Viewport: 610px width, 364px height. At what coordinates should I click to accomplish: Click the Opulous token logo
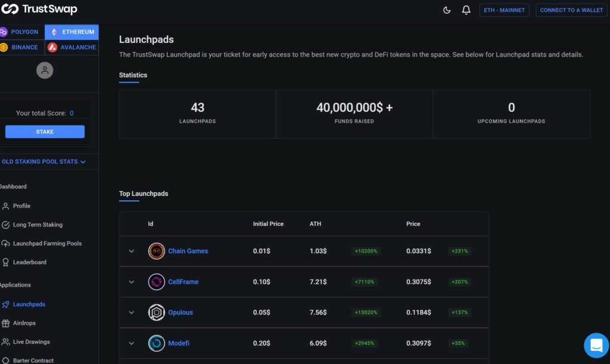pos(156,313)
